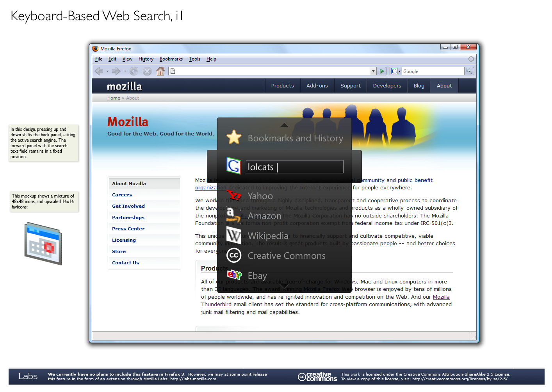Click the About Mozilla sidebar heading

pyautogui.click(x=129, y=184)
